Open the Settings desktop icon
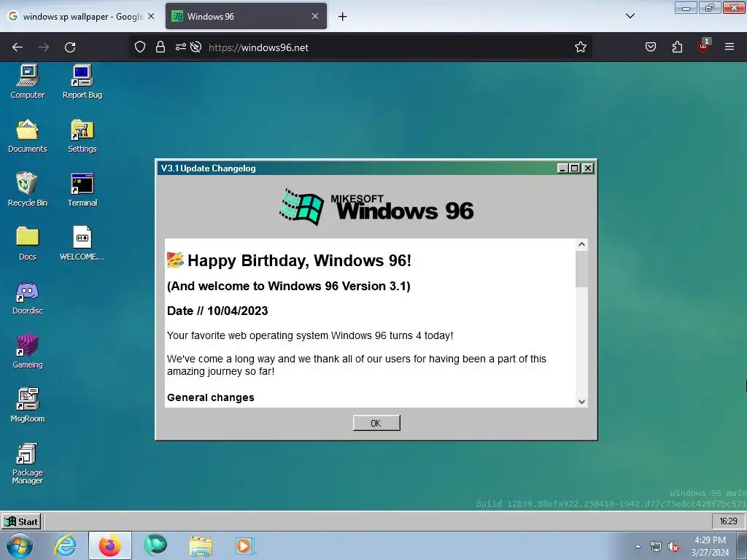747x560 pixels. coord(82,136)
